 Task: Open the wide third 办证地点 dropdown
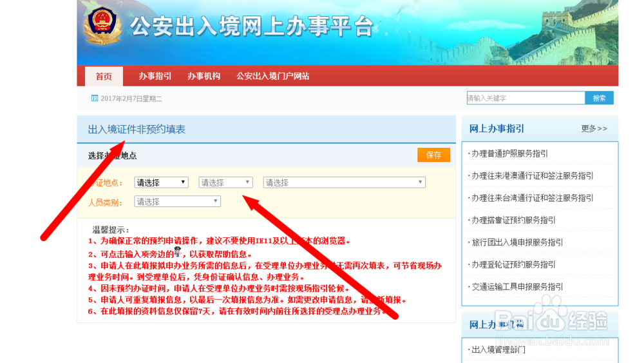(x=344, y=182)
